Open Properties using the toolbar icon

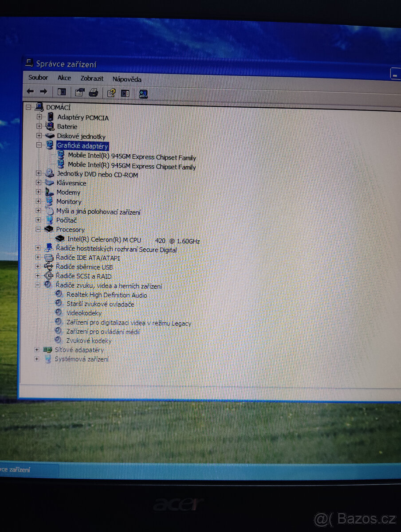coord(79,92)
